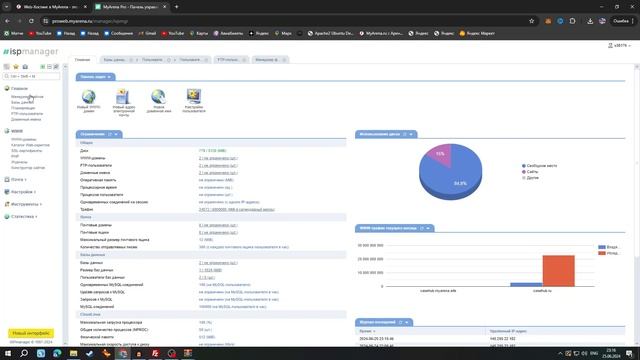Click the WWW-домены limit value link

[218, 158]
